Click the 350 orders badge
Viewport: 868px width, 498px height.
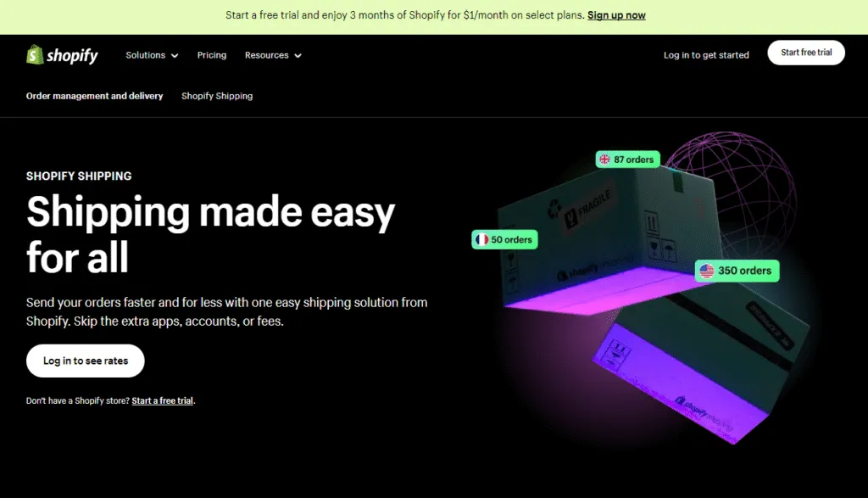pyautogui.click(x=737, y=271)
